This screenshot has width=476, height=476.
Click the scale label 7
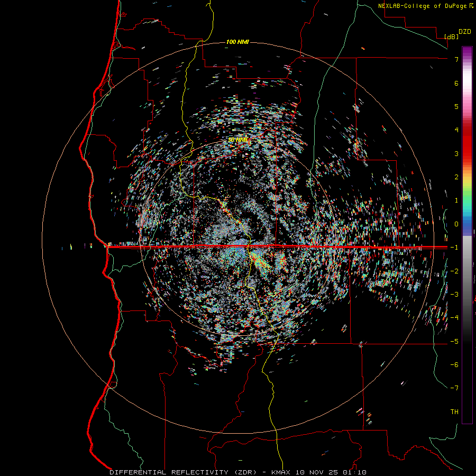pyautogui.click(x=456, y=59)
